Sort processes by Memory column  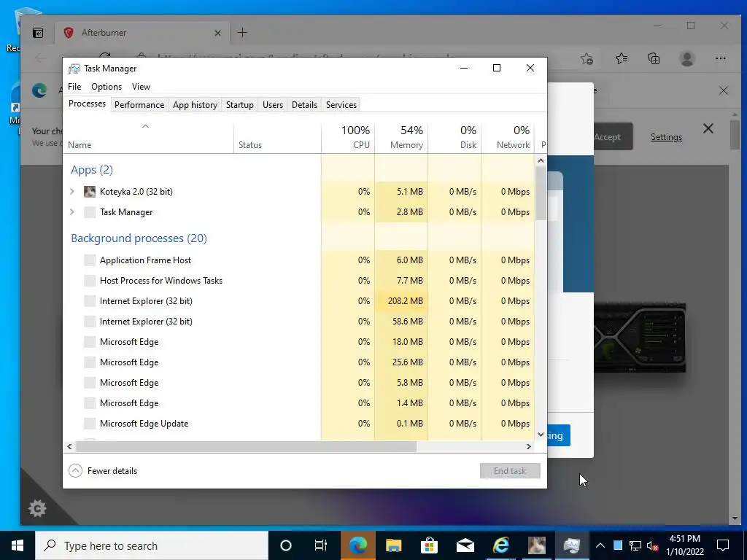(402, 137)
